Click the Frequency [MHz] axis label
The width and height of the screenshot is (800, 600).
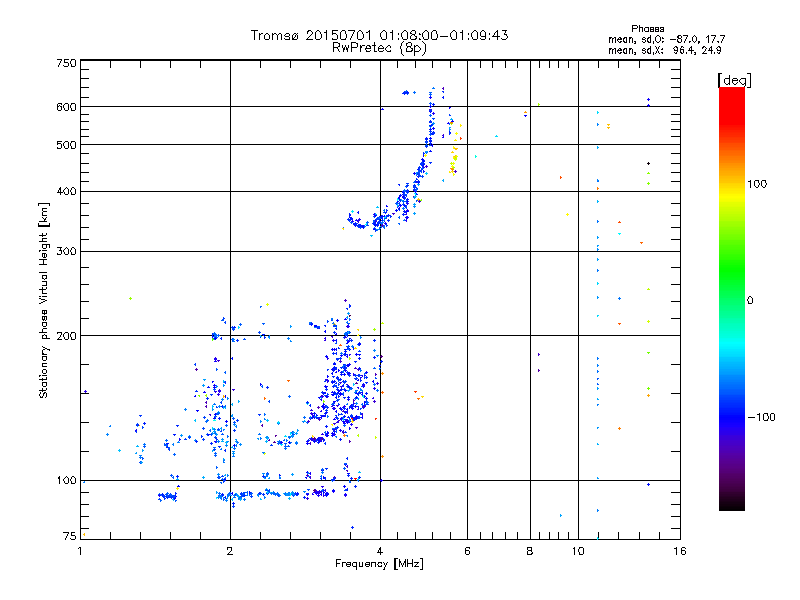point(379,564)
